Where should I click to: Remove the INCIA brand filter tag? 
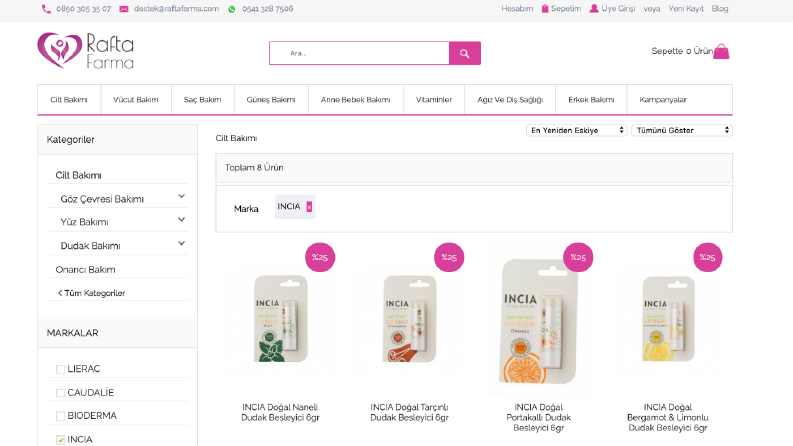click(309, 207)
